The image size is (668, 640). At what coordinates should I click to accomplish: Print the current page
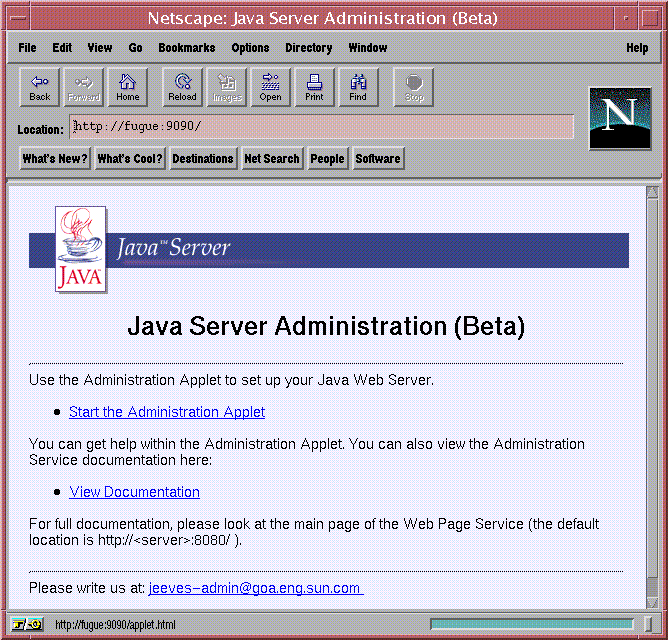pos(314,87)
